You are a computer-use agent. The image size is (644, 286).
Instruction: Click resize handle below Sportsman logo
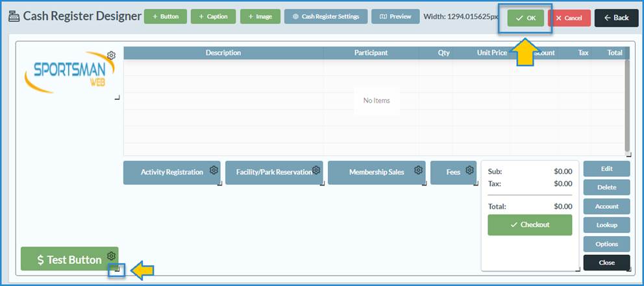(x=118, y=98)
